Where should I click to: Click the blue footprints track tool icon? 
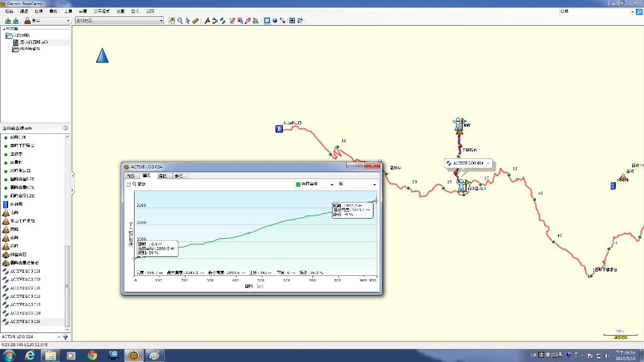[223, 21]
